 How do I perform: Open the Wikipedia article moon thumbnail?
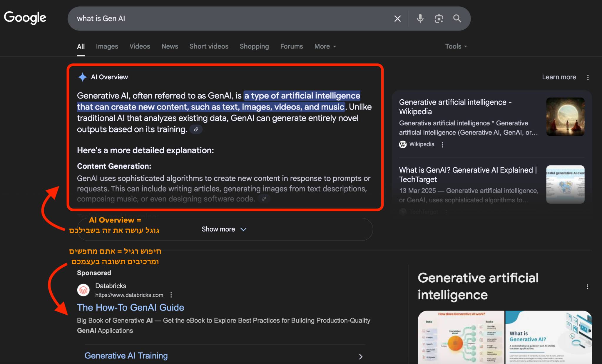click(x=565, y=117)
